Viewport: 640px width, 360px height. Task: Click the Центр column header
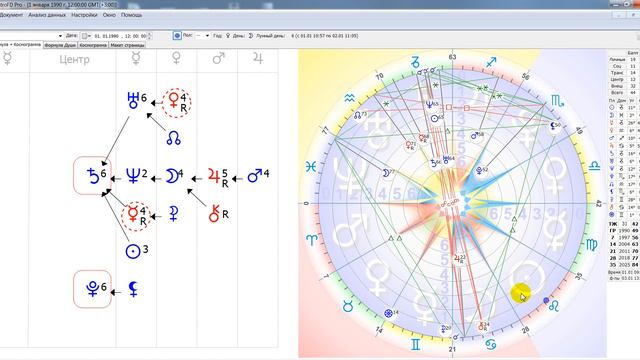(x=74, y=60)
